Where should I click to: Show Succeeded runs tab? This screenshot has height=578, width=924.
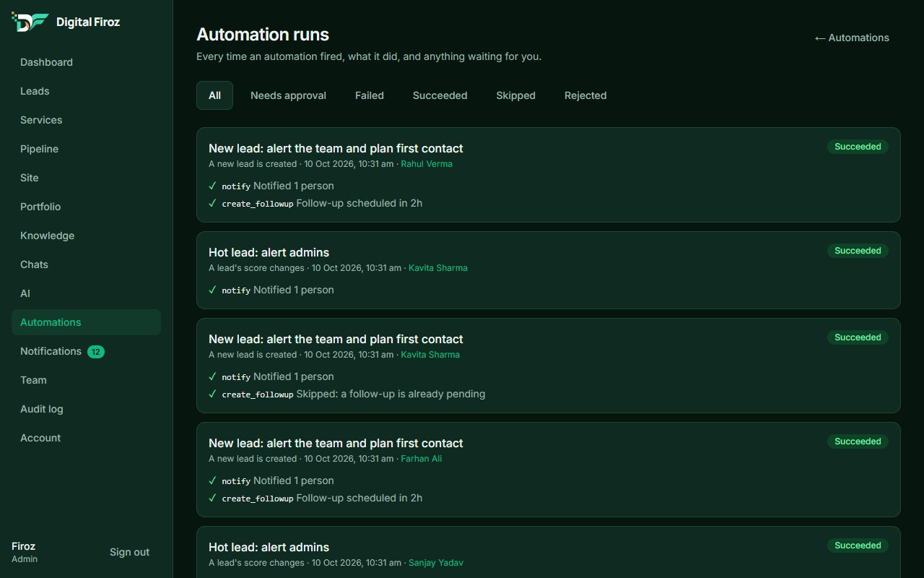point(440,95)
